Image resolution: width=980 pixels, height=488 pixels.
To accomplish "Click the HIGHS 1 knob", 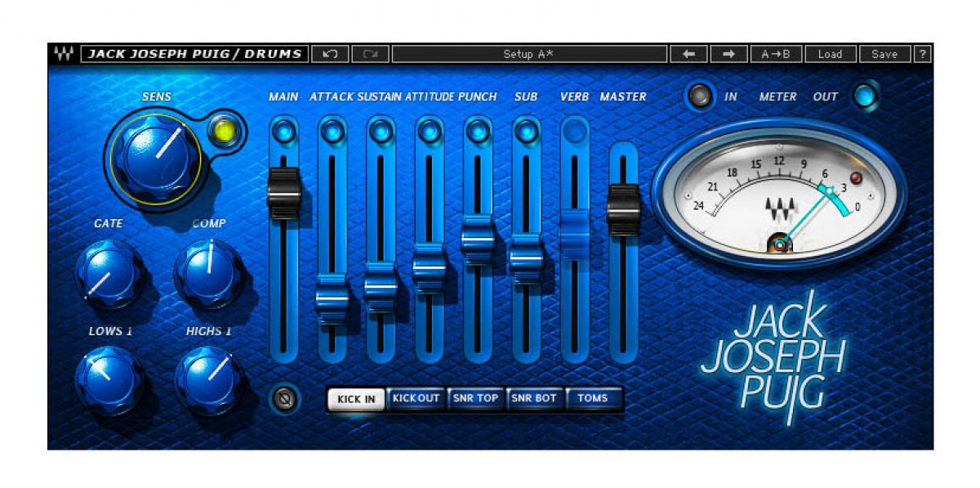I will point(209,379).
